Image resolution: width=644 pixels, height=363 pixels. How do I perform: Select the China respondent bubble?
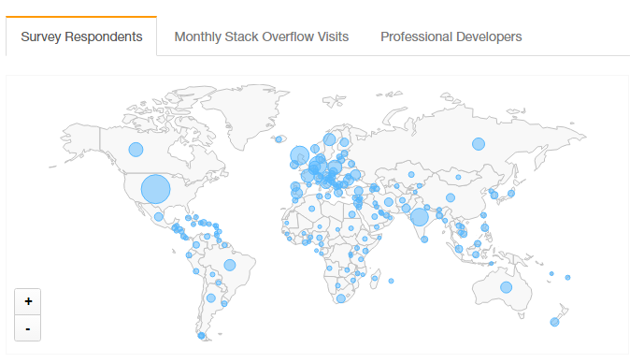[x=451, y=197]
